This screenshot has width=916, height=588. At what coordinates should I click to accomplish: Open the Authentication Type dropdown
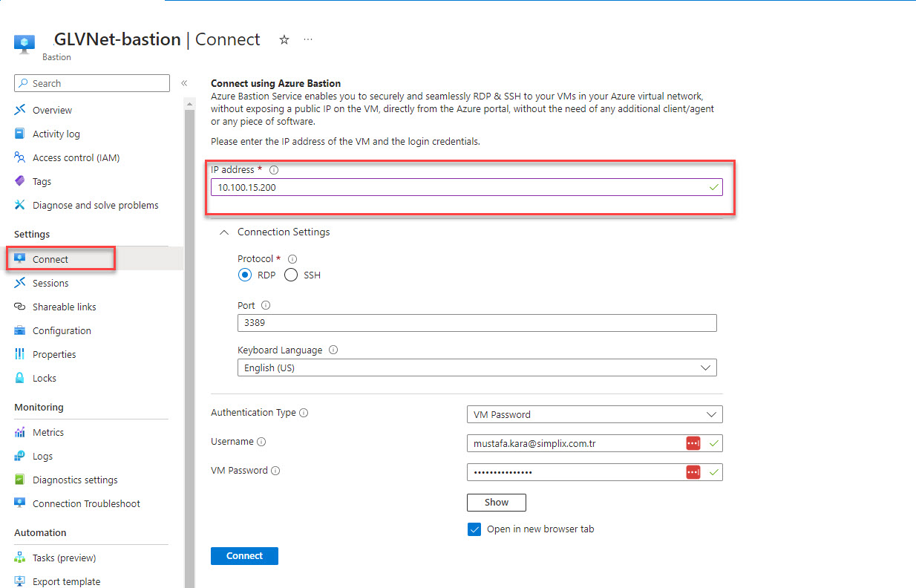pyautogui.click(x=595, y=414)
